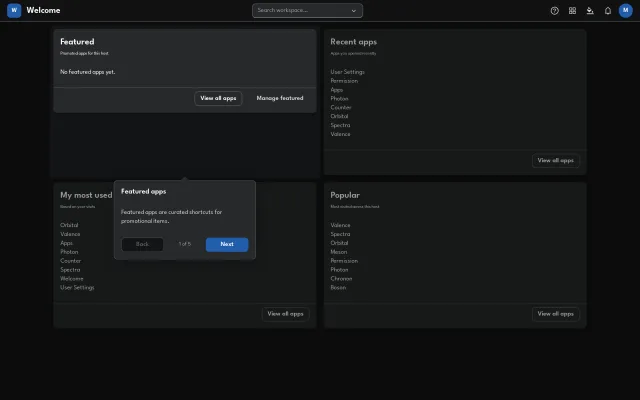Click the Manage featured button

coord(280,98)
